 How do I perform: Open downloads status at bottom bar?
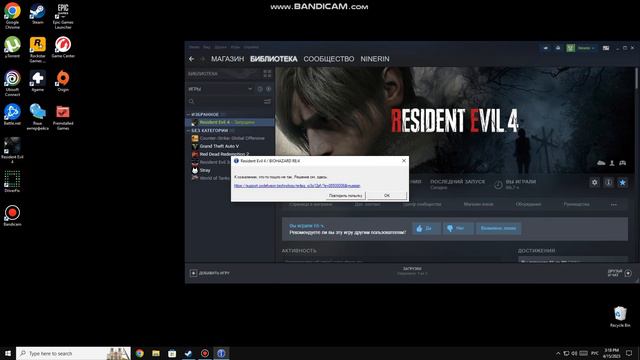(x=412, y=271)
